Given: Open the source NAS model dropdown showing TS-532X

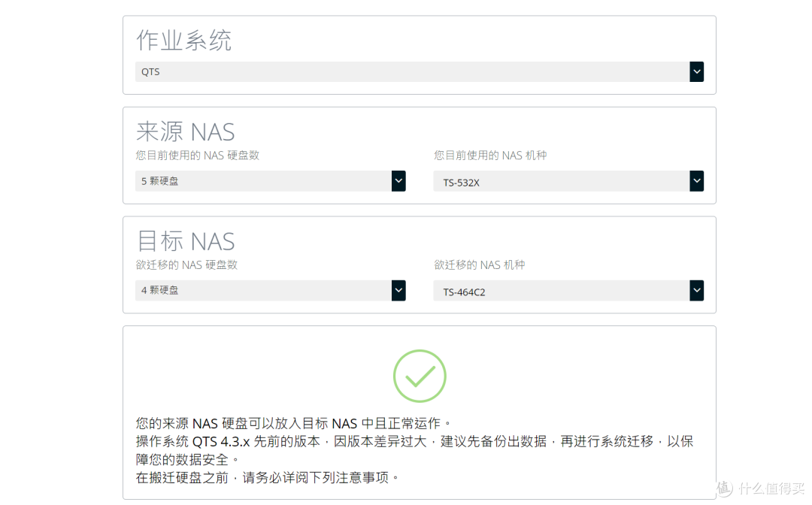Looking at the screenshot, I should coord(564,181).
